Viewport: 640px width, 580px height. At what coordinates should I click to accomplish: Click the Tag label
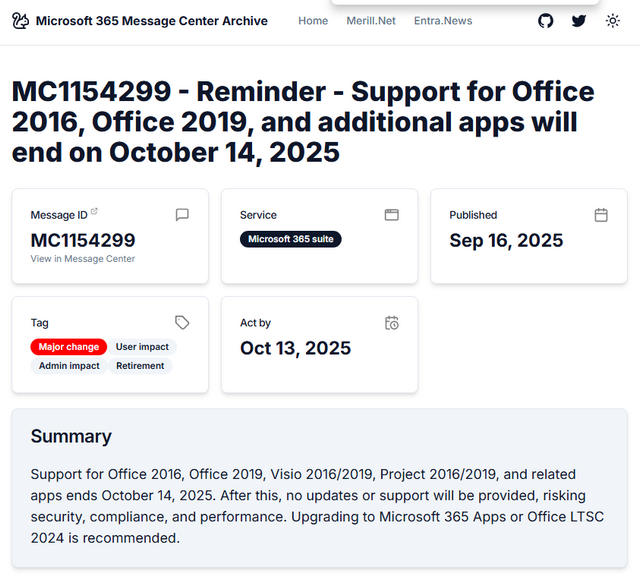click(x=40, y=323)
